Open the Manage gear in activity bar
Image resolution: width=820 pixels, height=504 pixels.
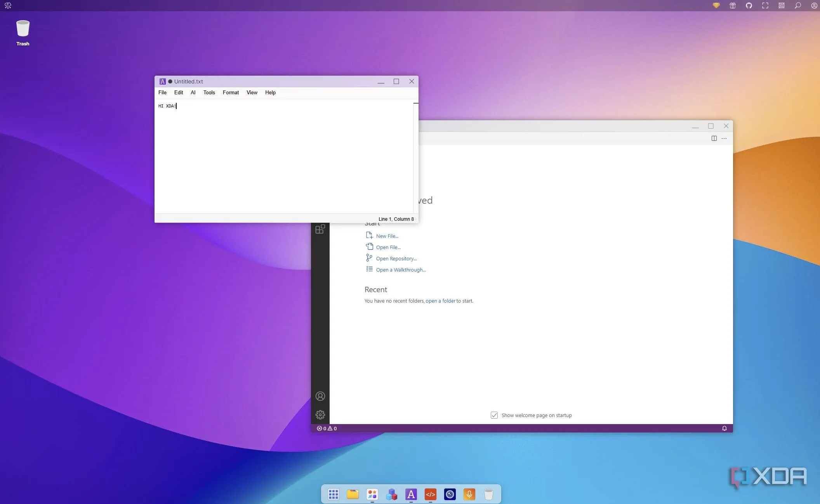pos(320,415)
